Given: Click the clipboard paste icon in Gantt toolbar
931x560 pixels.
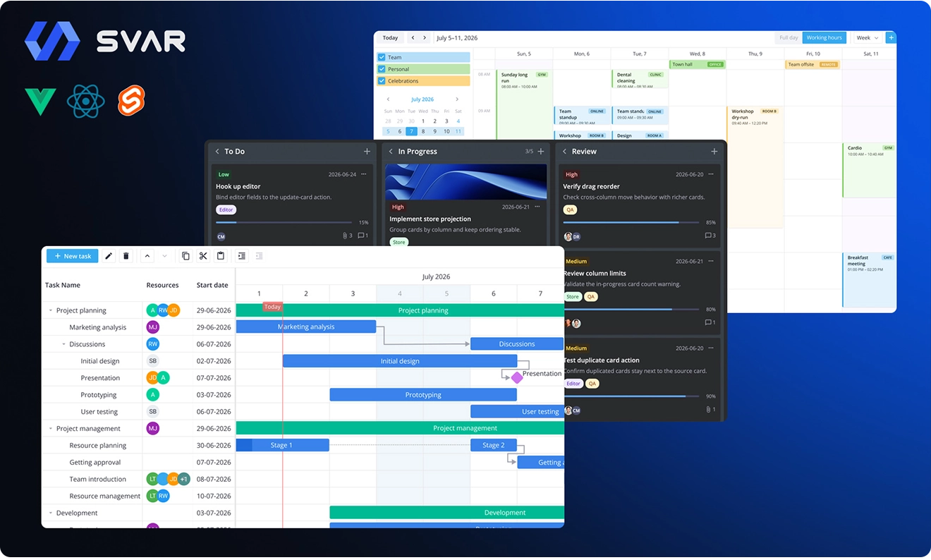Looking at the screenshot, I should pos(221,256).
